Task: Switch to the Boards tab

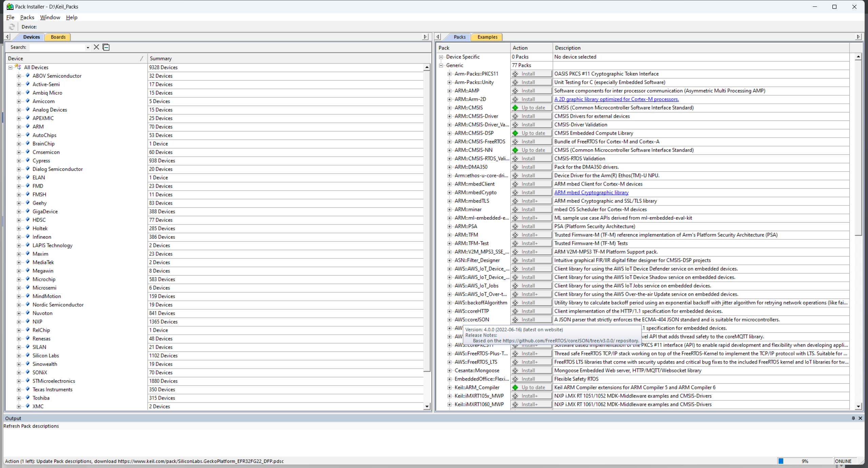Action: pyautogui.click(x=58, y=37)
